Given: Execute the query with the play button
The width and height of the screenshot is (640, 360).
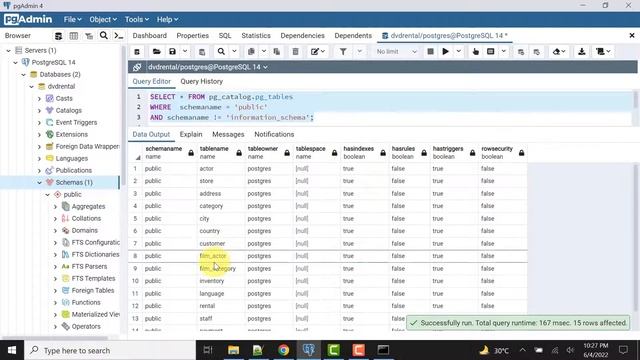Looking at the screenshot, I should click(446, 51).
